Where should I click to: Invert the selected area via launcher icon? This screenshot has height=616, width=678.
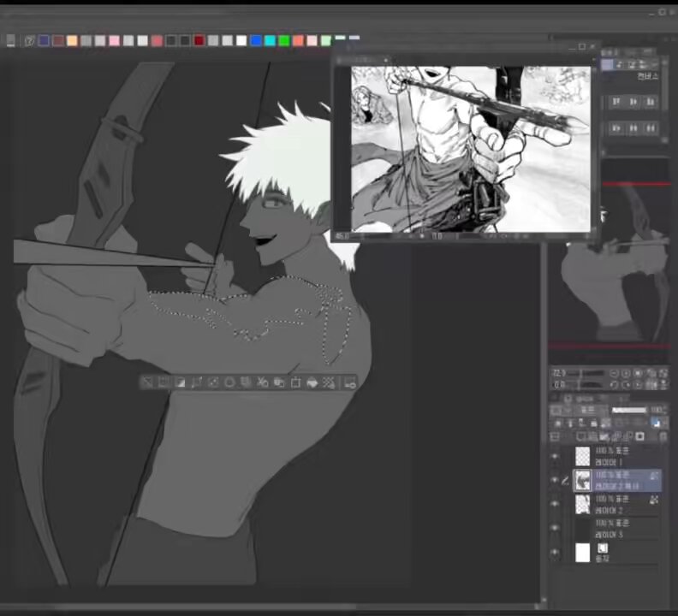(x=180, y=382)
